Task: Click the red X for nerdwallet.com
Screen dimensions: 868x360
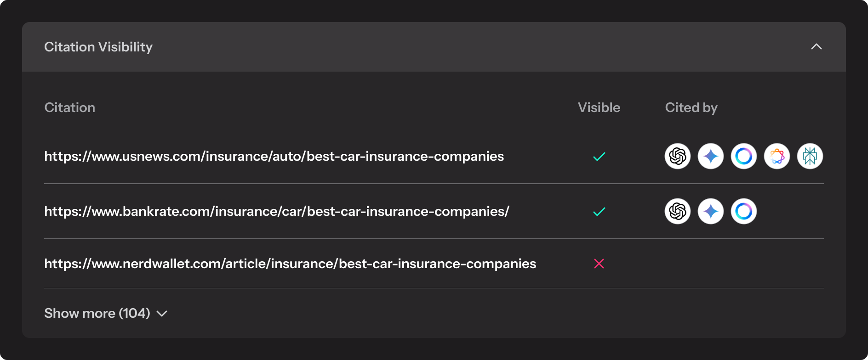Action: click(x=599, y=264)
